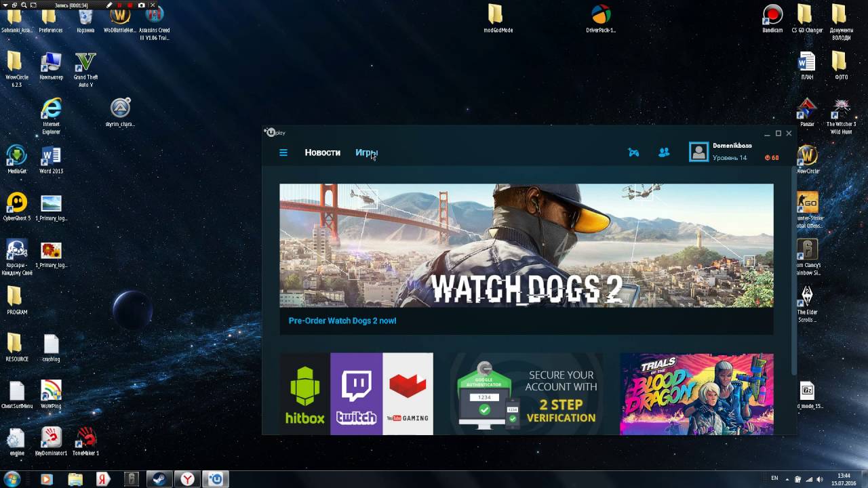Select The Elder Scrolls desktop shortcut

(x=807, y=304)
